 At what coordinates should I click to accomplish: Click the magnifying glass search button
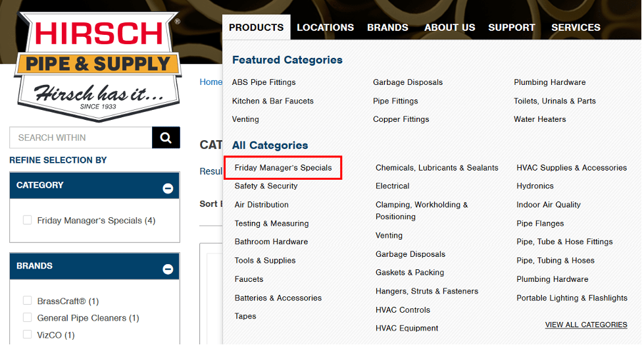click(x=166, y=138)
